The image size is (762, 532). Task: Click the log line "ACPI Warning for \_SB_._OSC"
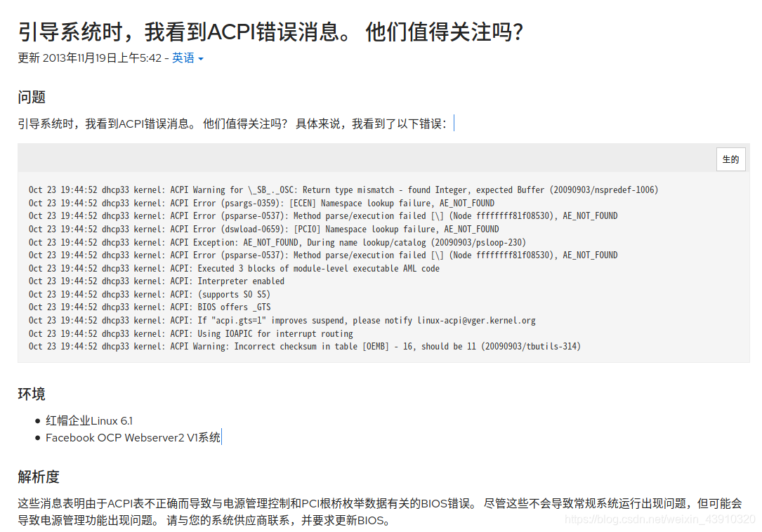tap(343, 190)
